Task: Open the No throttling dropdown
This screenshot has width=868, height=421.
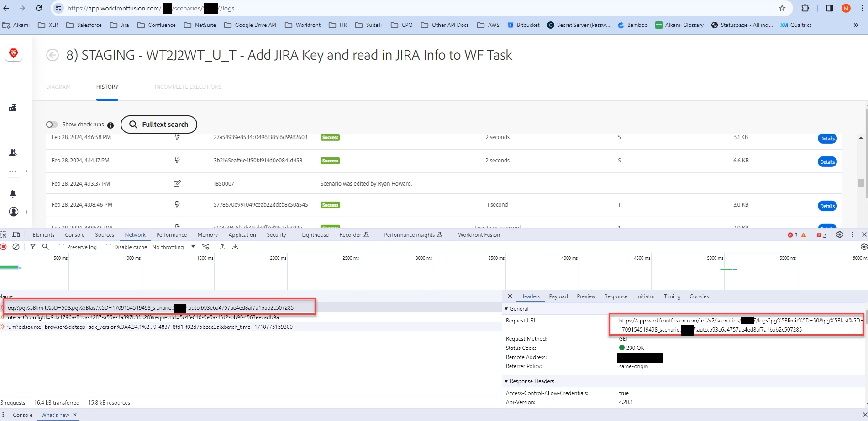Action: click(174, 247)
